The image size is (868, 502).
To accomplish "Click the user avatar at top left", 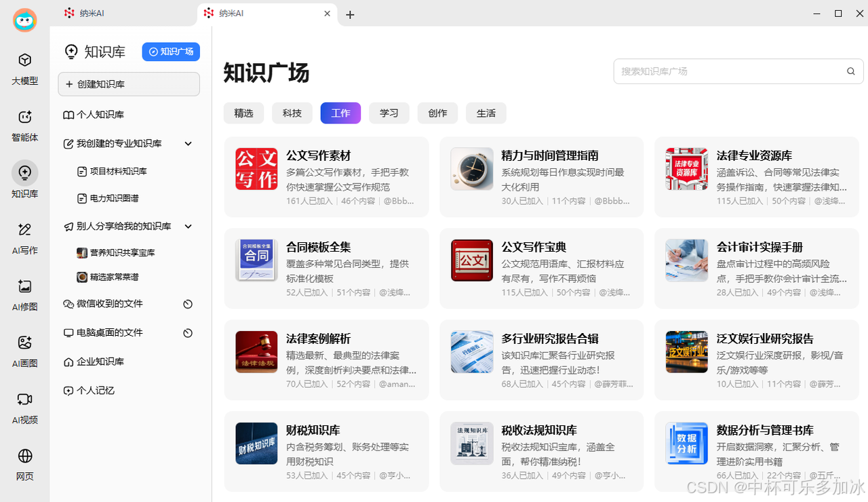I will (x=25, y=20).
